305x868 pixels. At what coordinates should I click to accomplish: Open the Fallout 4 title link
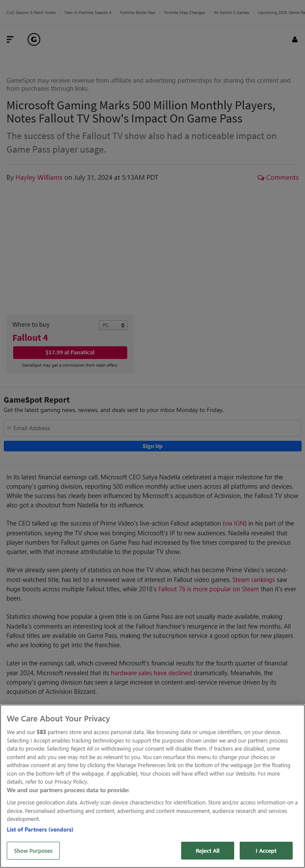(30, 338)
